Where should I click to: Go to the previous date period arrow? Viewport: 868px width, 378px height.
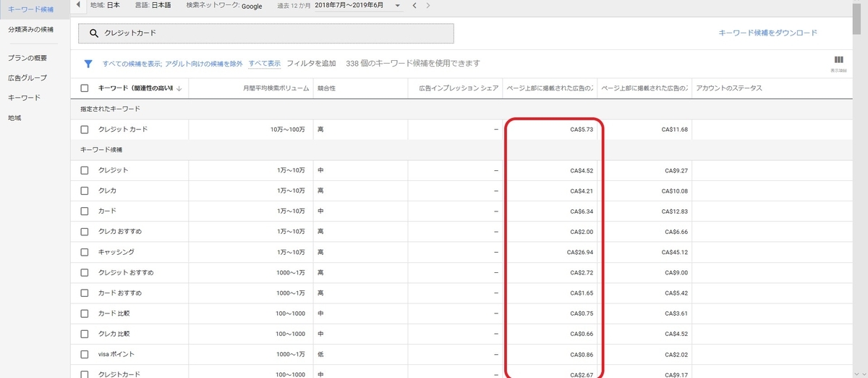point(414,6)
